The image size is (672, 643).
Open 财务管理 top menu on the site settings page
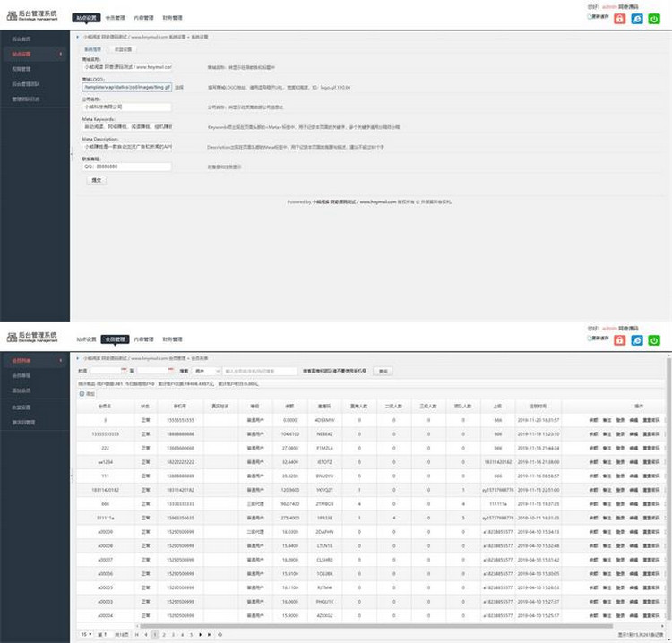click(x=172, y=18)
